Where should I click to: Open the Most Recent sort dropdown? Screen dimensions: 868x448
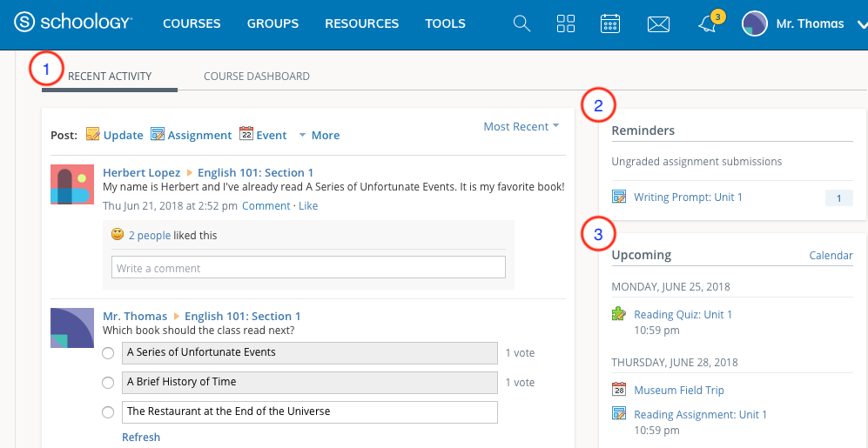[x=521, y=127]
